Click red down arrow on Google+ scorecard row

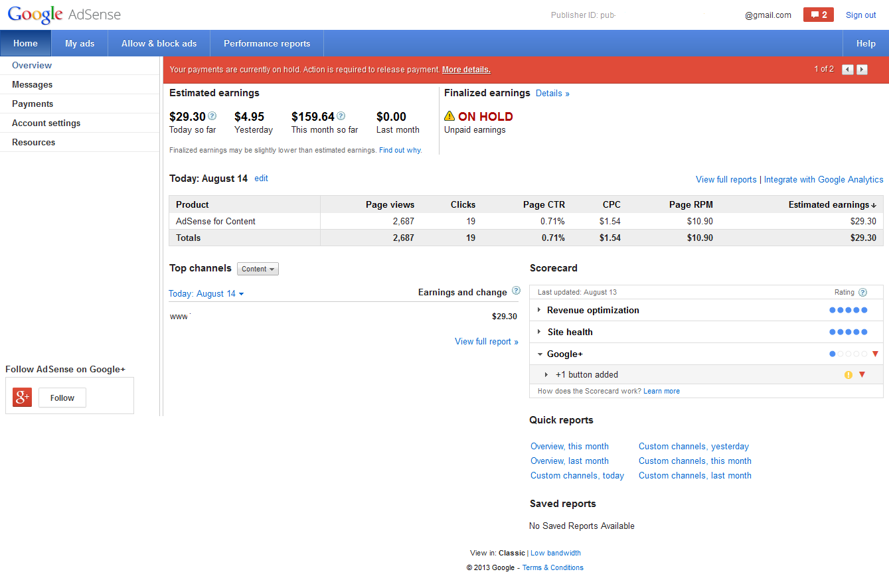[x=875, y=354]
